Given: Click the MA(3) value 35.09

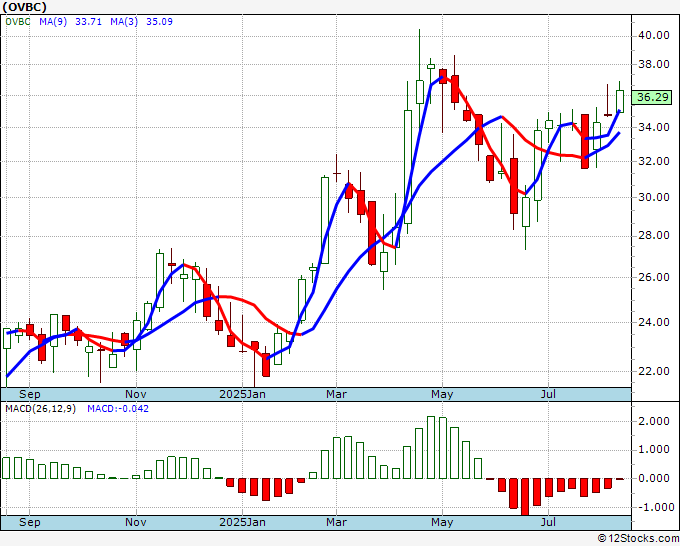Looking at the screenshot, I should click(160, 21).
